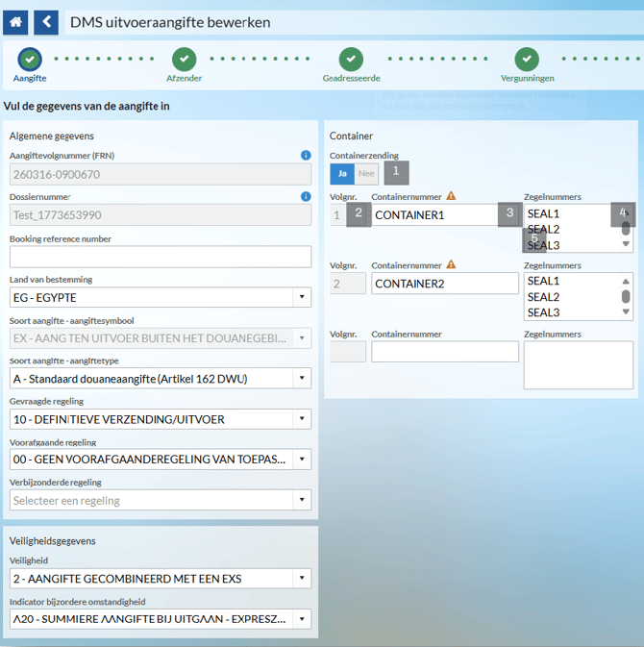The width and height of the screenshot is (644, 647).
Task: Open Soort aangifte - aangiftesymbool dropdown
Action: click(x=302, y=338)
